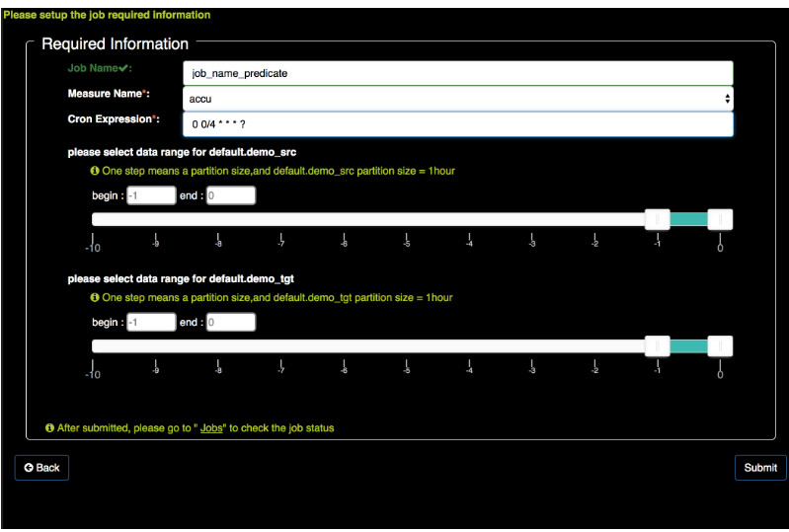Click the info icon beside After submitted note
789x532 pixels.
click(x=49, y=428)
